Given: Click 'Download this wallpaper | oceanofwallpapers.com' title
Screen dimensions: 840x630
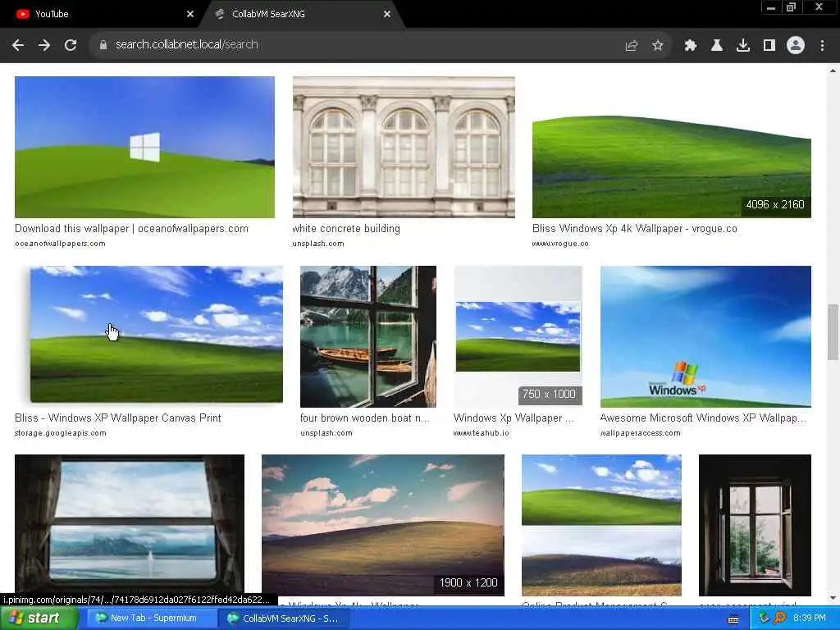Looking at the screenshot, I should (132, 229).
